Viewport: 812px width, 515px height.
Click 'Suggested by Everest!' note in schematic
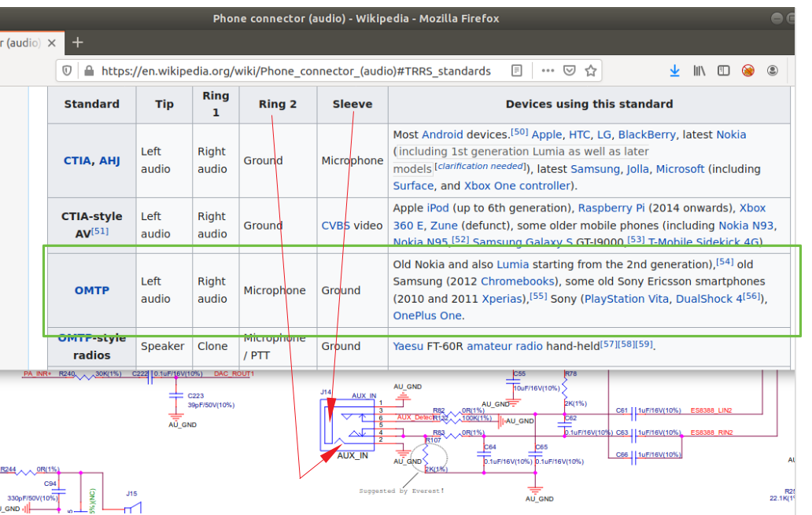401,491
